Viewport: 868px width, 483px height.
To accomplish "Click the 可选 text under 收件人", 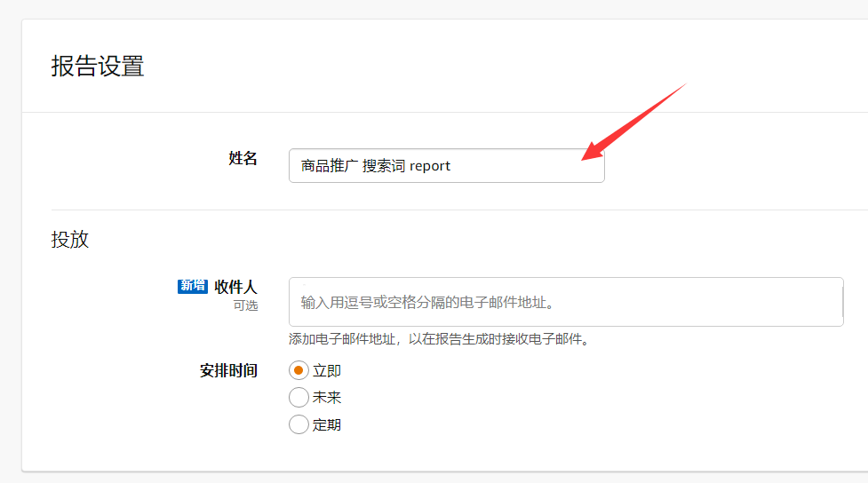I will point(245,305).
